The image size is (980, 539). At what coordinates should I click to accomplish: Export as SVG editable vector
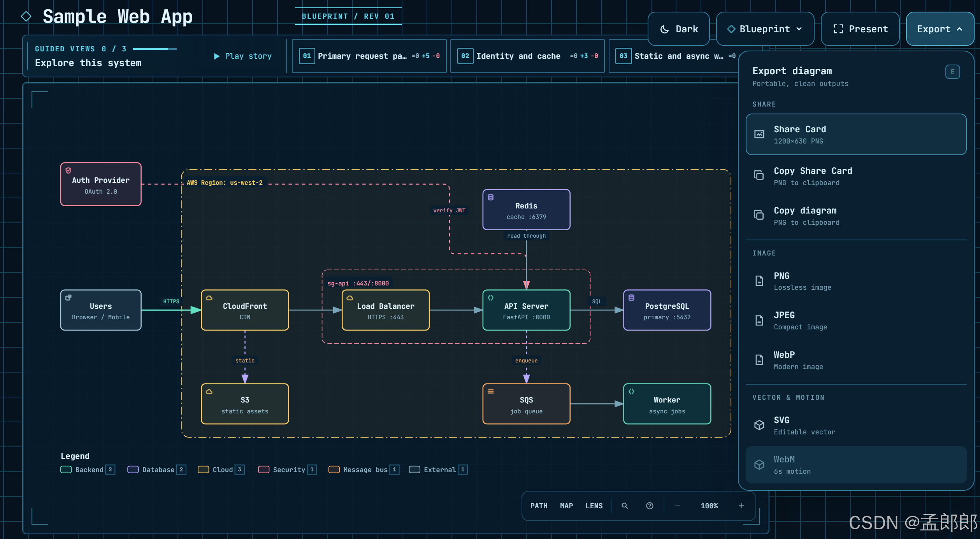[856, 425]
